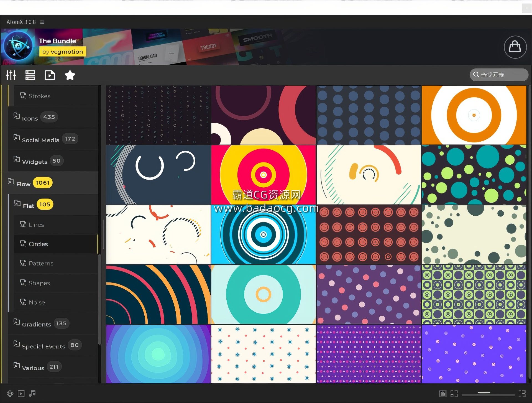The height and width of the screenshot is (403, 532).
Task: Expand the Icons 435 folder
Action: click(53, 117)
